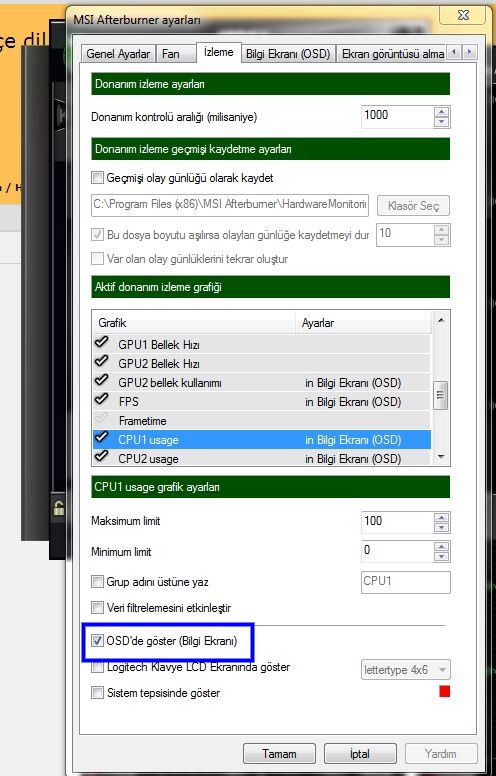Toggle checkmark icon next to GPU1 Bellek Hızı
Image resolution: width=496 pixels, height=776 pixels.
pos(101,342)
